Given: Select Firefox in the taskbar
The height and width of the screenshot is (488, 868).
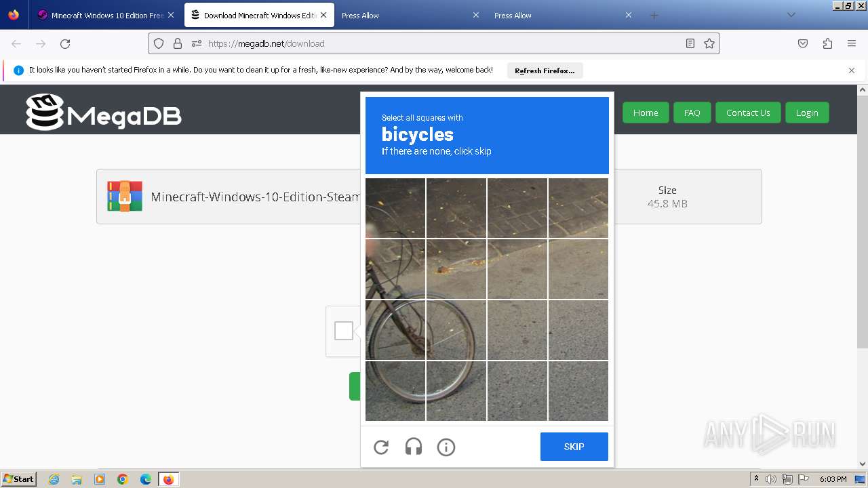Looking at the screenshot, I should (x=168, y=479).
